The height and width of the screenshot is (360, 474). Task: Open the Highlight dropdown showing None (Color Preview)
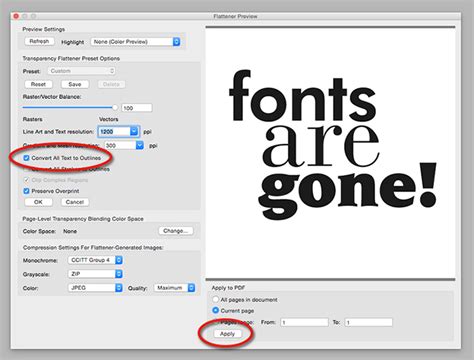click(x=135, y=42)
